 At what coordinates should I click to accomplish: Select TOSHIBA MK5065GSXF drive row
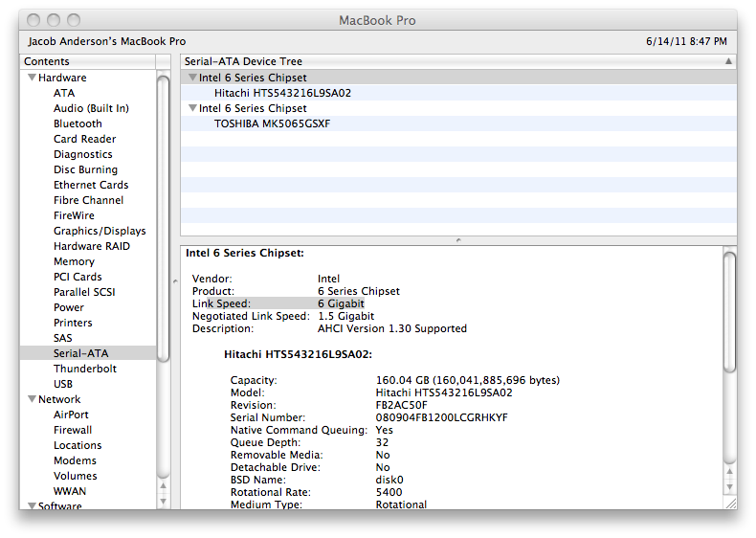458,123
